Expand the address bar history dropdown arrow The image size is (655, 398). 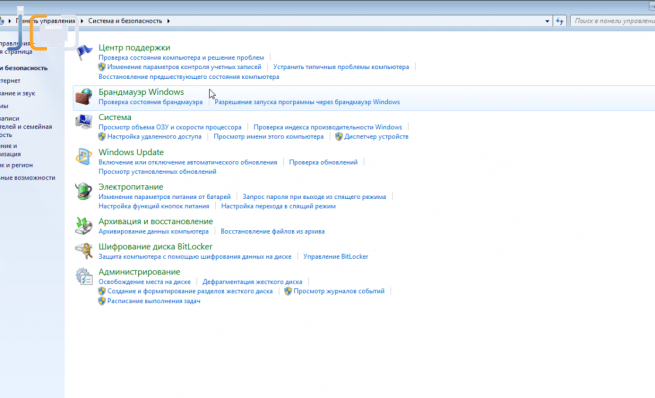pyautogui.click(x=547, y=21)
